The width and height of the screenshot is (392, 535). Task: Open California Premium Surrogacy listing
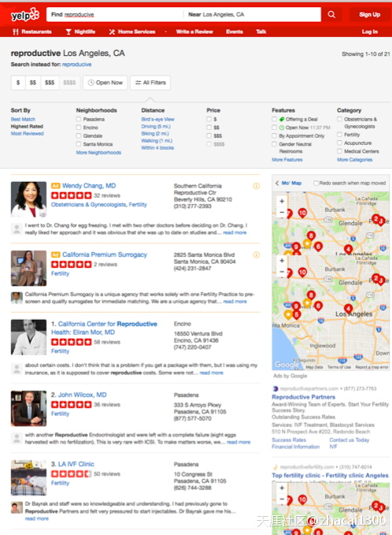105,254
